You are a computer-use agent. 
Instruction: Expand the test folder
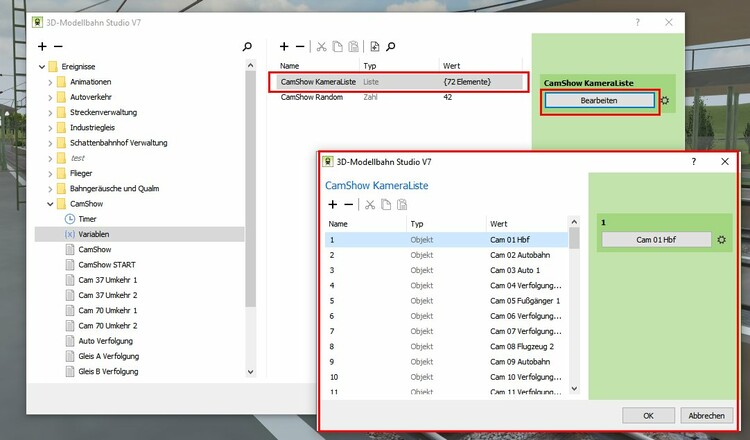coord(50,158)
